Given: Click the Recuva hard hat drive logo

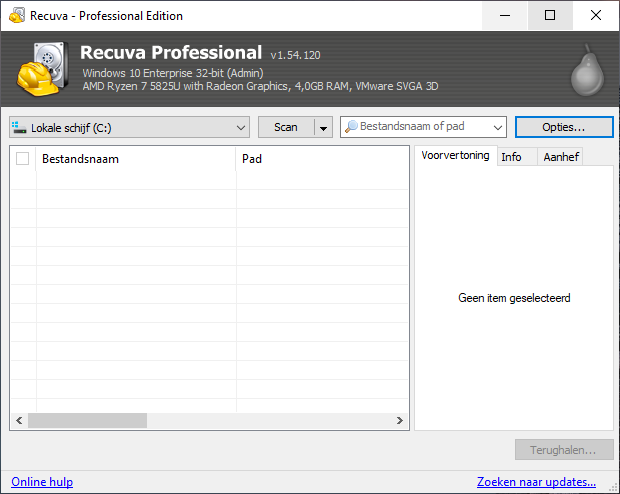Looking at the screenshot, I should 42,69.
